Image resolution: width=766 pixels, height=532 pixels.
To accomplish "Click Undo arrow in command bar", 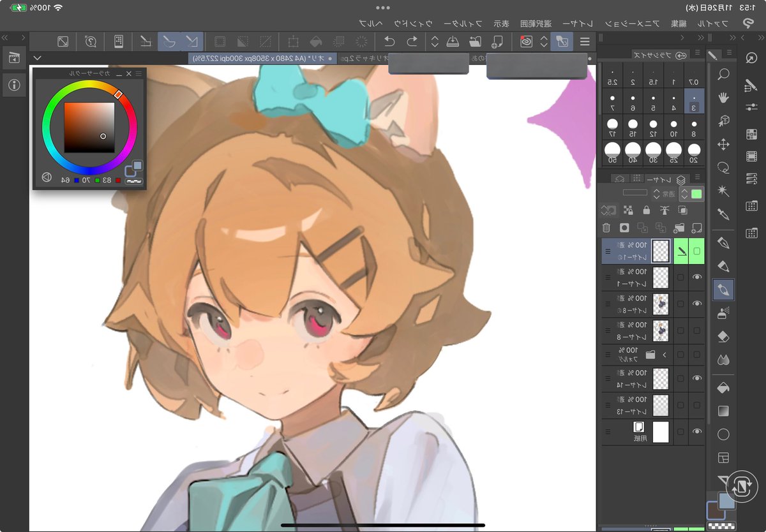I will [x=389, y=42].
